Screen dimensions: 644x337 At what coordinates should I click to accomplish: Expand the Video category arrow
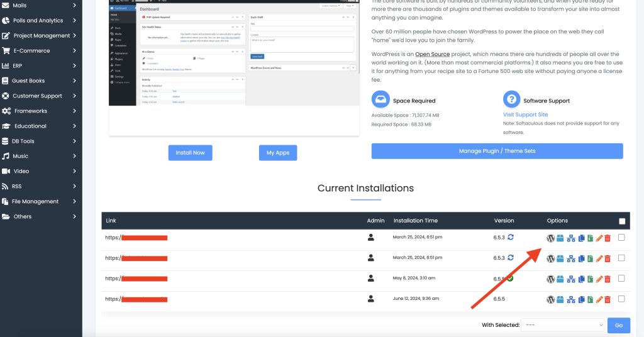click(74, 171)
